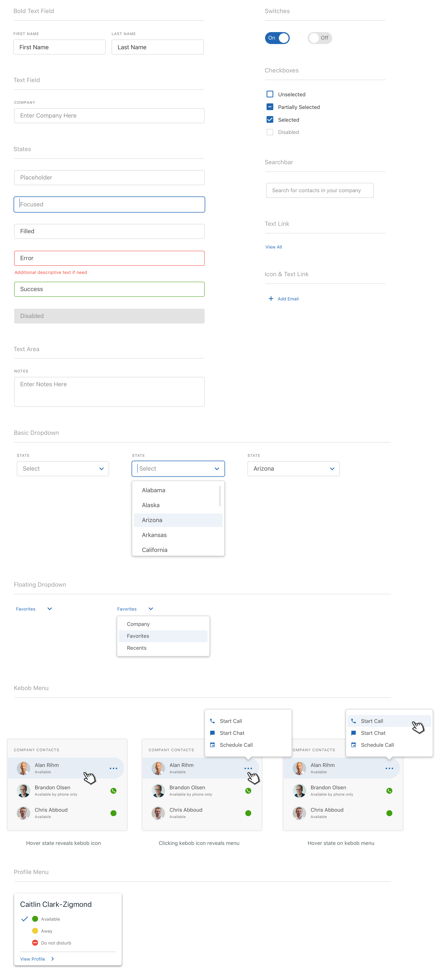
Task: Click the plus icon beside Add Email
Action: click(x=271, y=299)
